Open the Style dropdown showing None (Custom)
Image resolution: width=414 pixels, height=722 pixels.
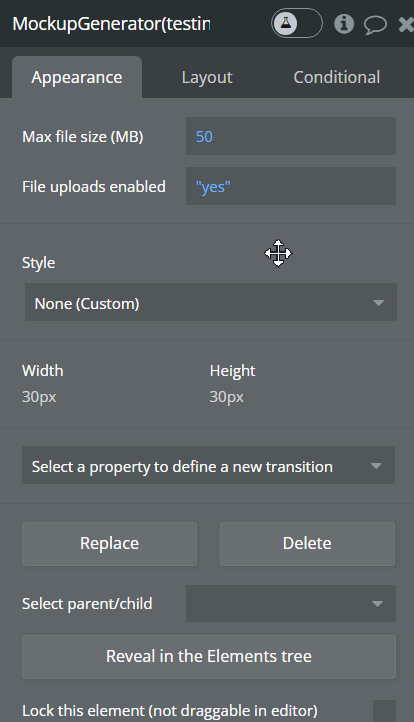(210, 303)
